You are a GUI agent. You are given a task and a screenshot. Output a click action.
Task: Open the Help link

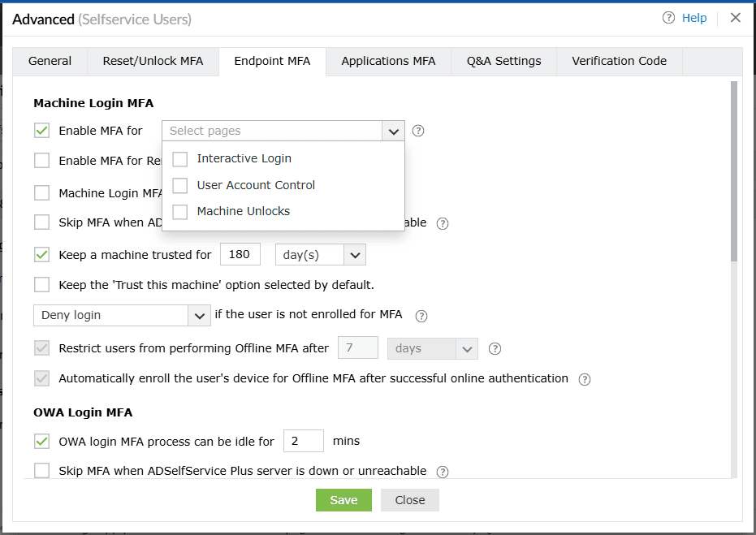694,18
